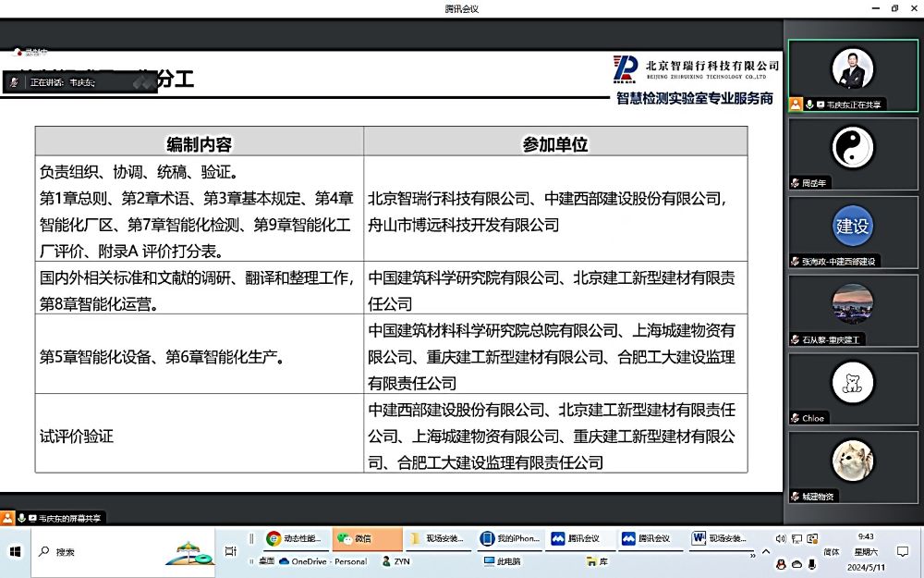
Task: Open Task View from the taskbar
Action: tap(230, 551)
